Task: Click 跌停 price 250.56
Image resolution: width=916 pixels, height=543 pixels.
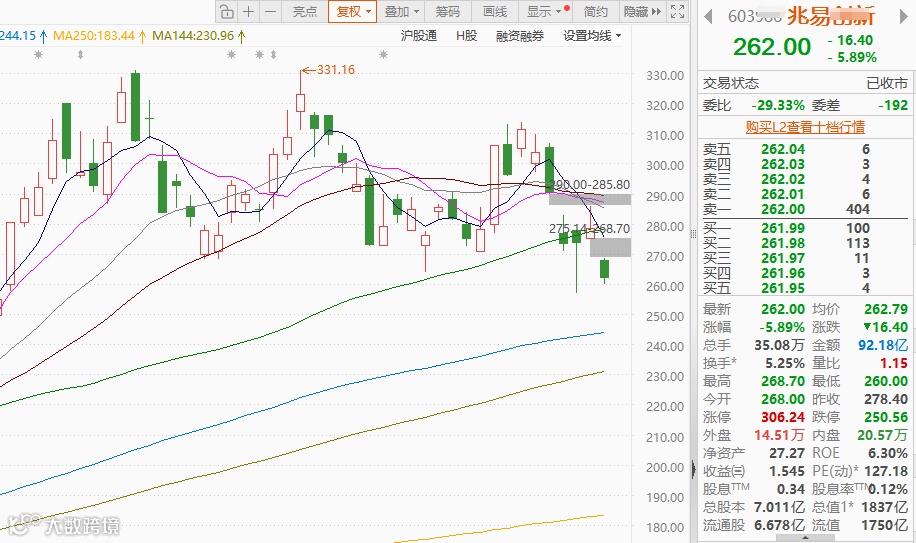Action: tap(886, 417)
